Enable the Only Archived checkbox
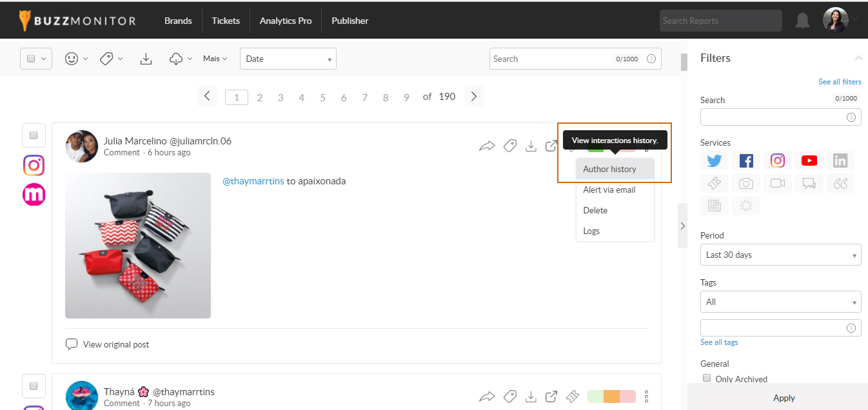This screenshot has height=410, width=868. tap(707, 378)
